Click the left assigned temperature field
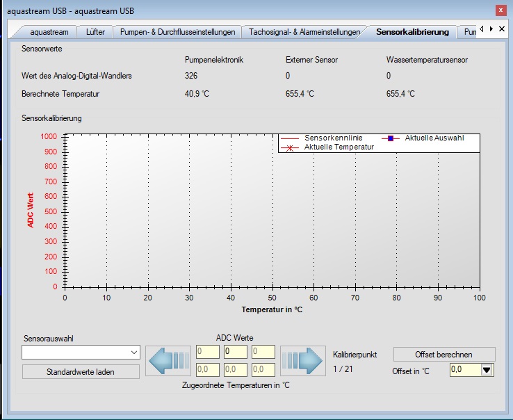 pyautogui.click(x=208, y=370)
